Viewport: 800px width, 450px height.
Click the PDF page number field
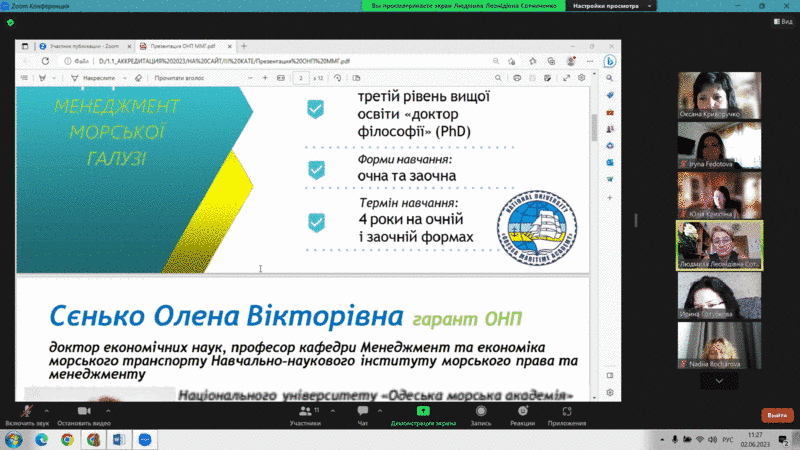tap(299, 77)
